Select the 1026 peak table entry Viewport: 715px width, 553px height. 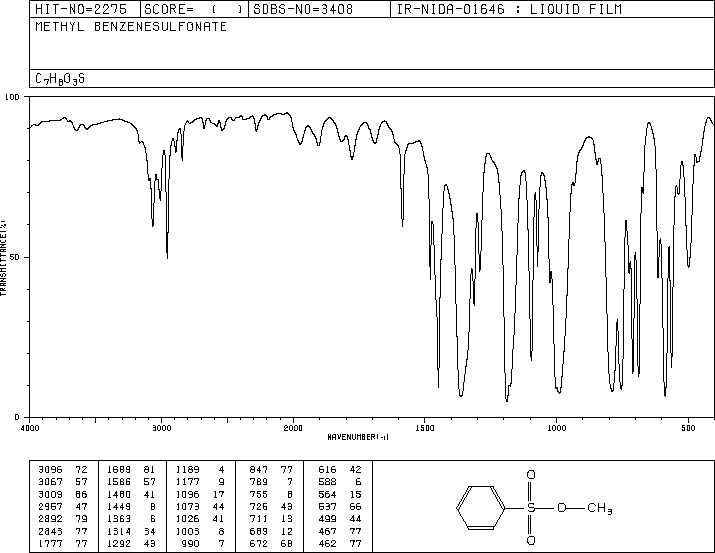(x=200, y=519)
